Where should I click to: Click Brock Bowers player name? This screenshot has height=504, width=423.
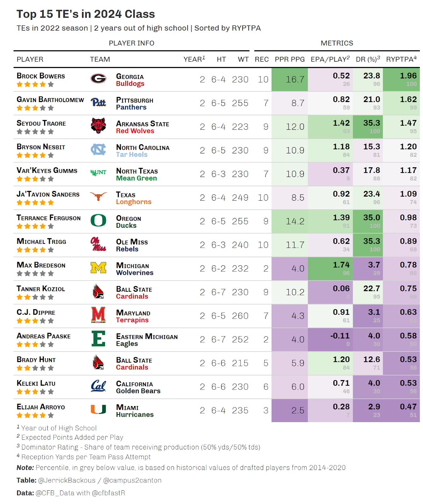41,76
